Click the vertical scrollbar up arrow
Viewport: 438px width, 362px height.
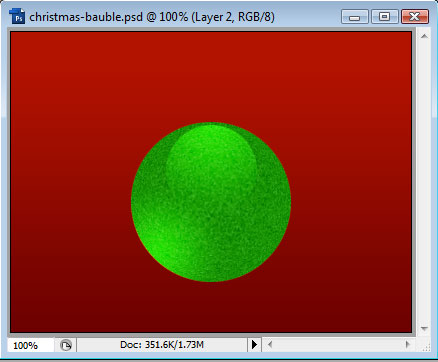(x=424, y=36)
